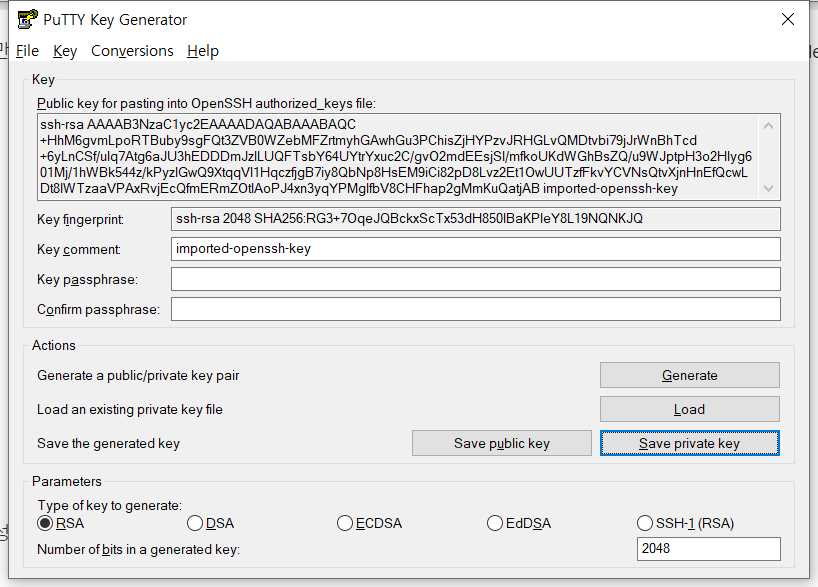Select the RSA key type

pos(61,523)
